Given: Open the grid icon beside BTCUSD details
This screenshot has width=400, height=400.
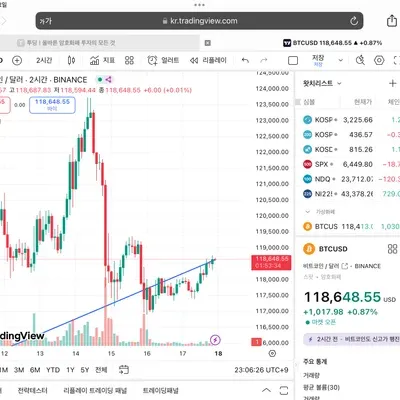Looking at the screenshot, I should [x=393, y=249].
